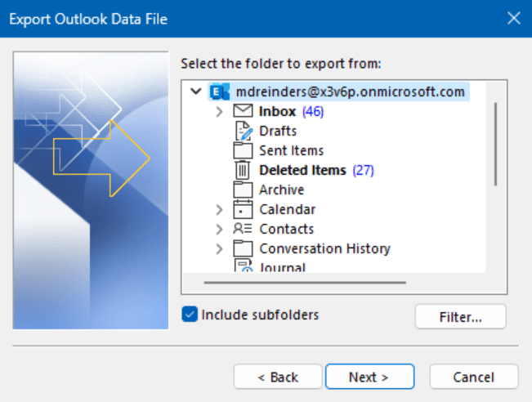Uncheck the Include subfolders checkbox
532x402 pixels.
coord(190,314)
